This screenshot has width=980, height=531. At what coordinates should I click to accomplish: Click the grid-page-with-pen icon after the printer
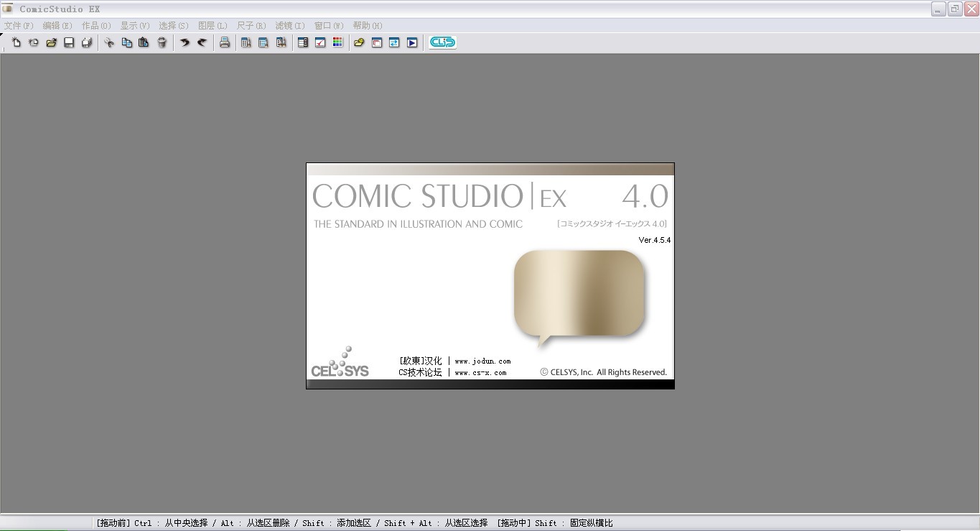click(x=246, y=42)
